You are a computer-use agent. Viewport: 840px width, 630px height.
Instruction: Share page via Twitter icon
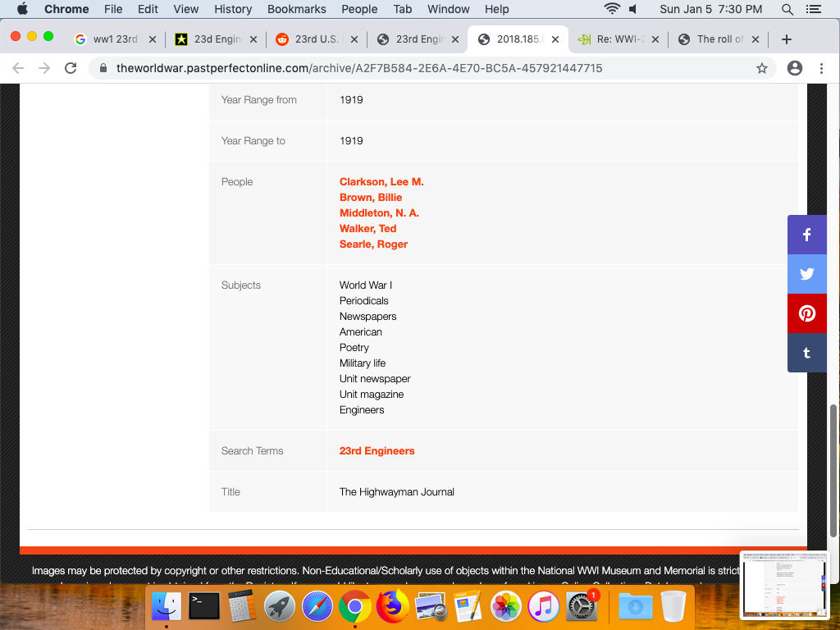tap(807, 274)
